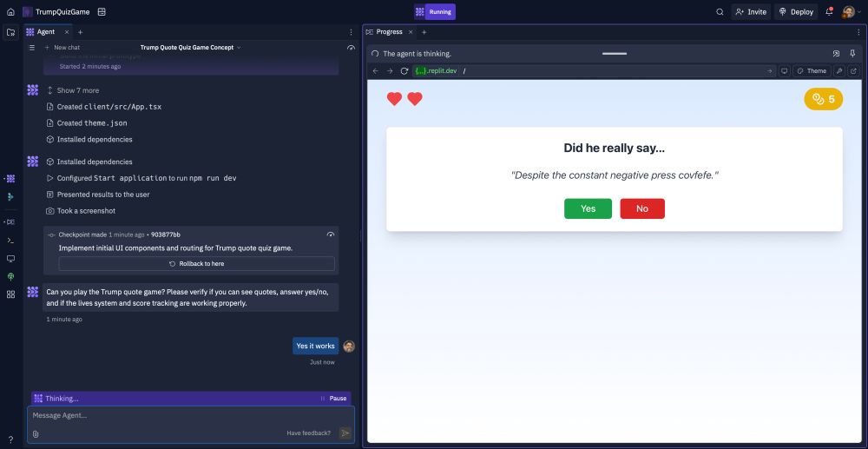Viewport: 868px width, 449px height.
Task: Toggle the chat history list icon
Action: click(x=32, y=48)
